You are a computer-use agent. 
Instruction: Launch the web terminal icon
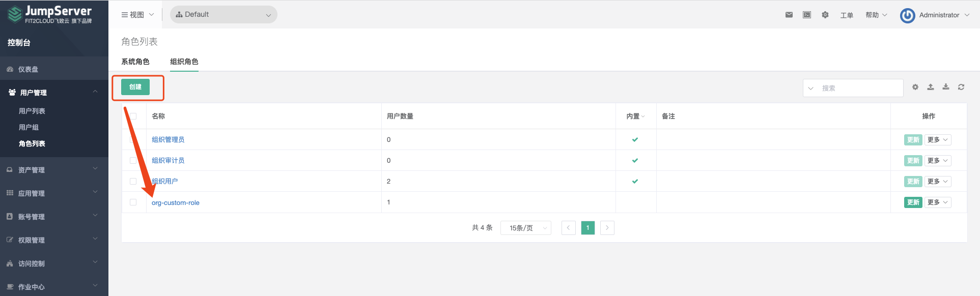[807, 15]
